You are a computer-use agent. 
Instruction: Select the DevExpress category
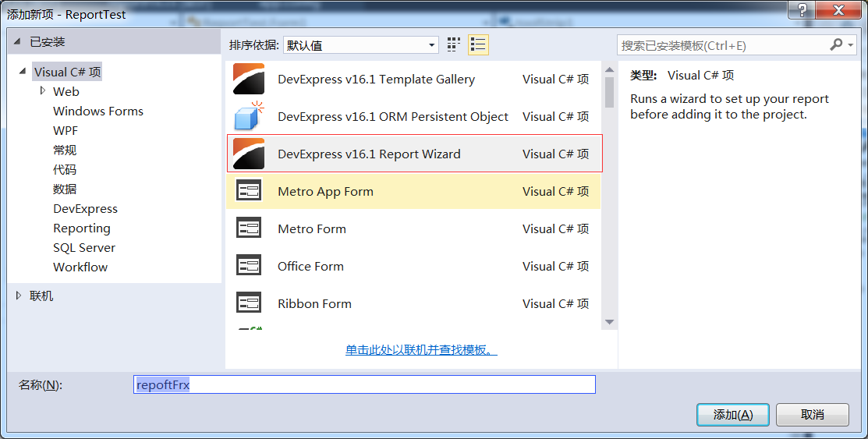pos(85,209)
